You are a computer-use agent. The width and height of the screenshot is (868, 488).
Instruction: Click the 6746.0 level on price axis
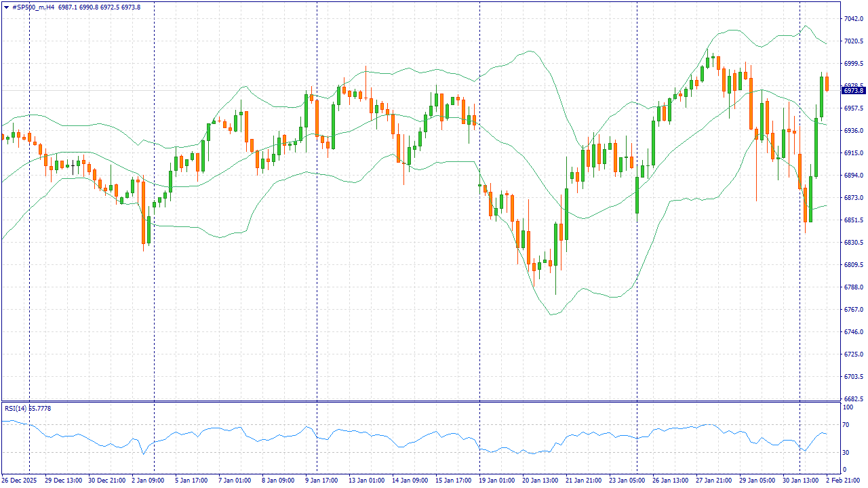852,332
